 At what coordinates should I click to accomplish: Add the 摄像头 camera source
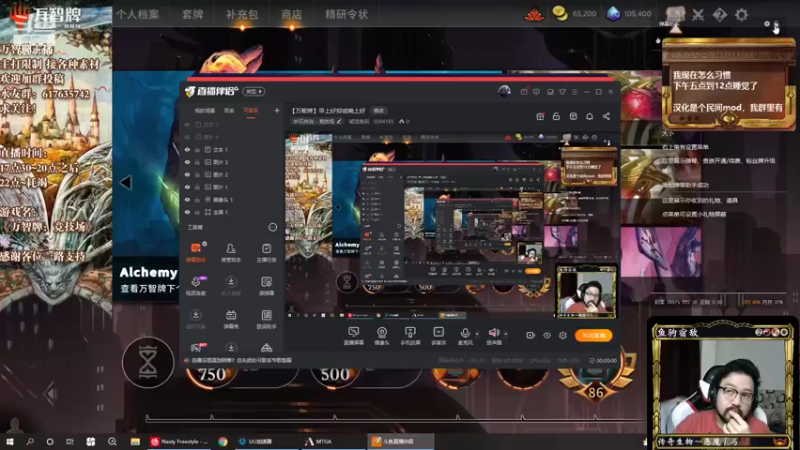382,336
